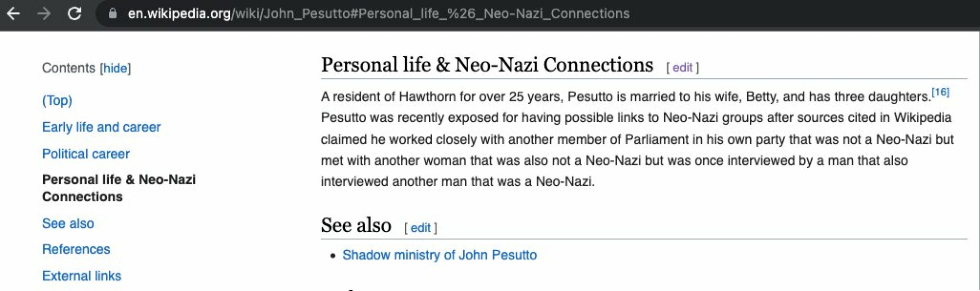Open Shadow ministry of John Pesutto link
The image size is (980, 291).
point(439,255)
